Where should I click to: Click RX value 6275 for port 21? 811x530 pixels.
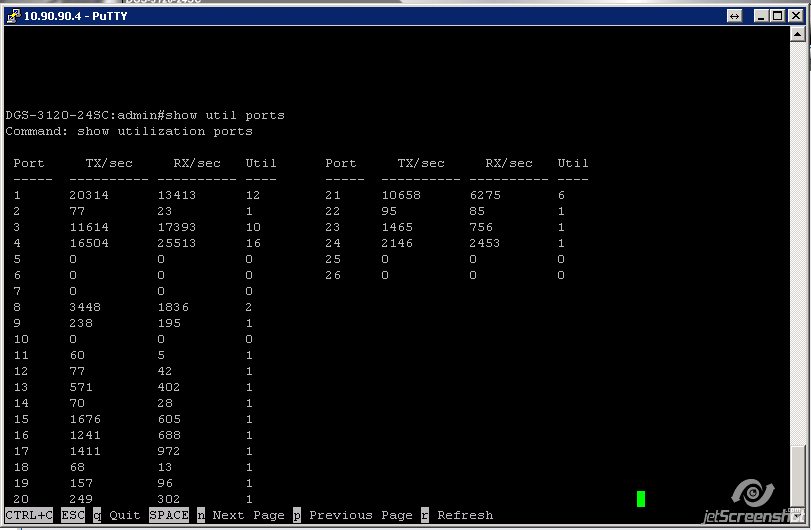pyautogui.click(x=485, y=195)
